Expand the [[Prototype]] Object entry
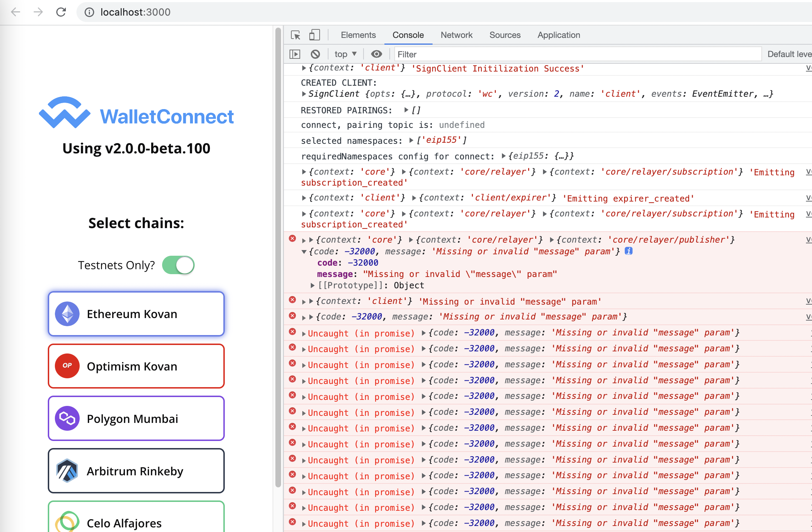812x532 pixels. 312,285
